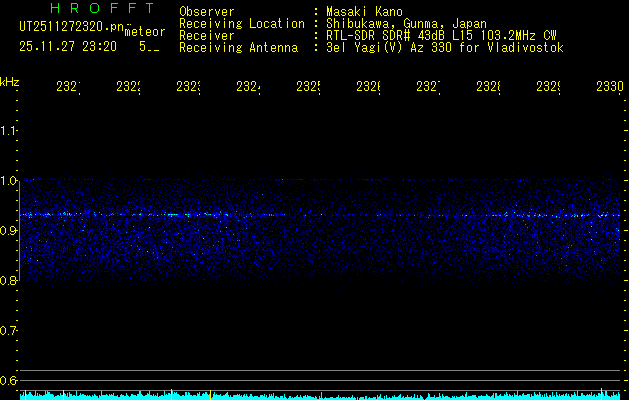629x400 pixels.
Task: Click the horizontal carrier trace near 0.93 kHz
Action: click(320, 215)
